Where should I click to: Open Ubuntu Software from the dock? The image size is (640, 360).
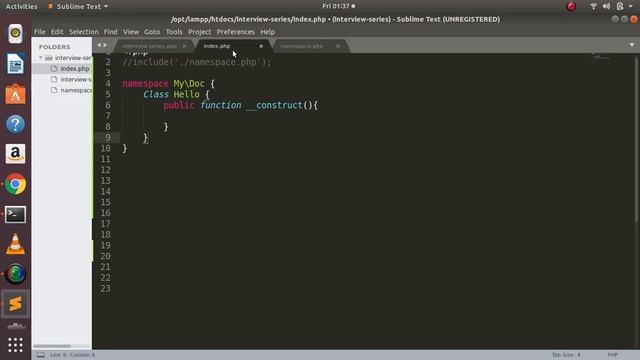15,94
